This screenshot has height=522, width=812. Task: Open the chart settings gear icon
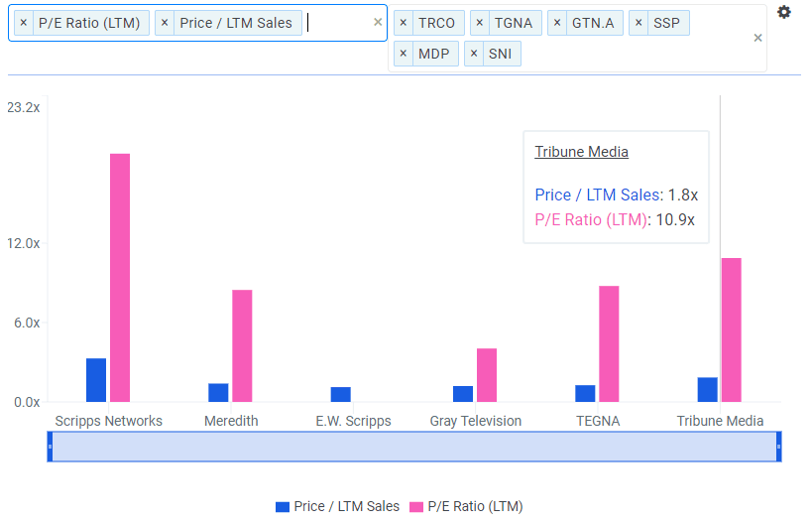(784, 12)
